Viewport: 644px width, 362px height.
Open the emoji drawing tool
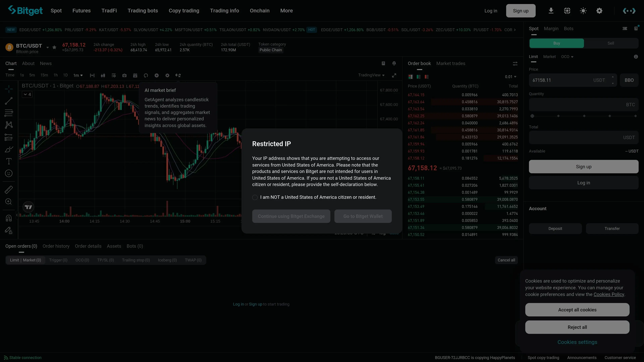pyautogui.click(x=9, y=173)
